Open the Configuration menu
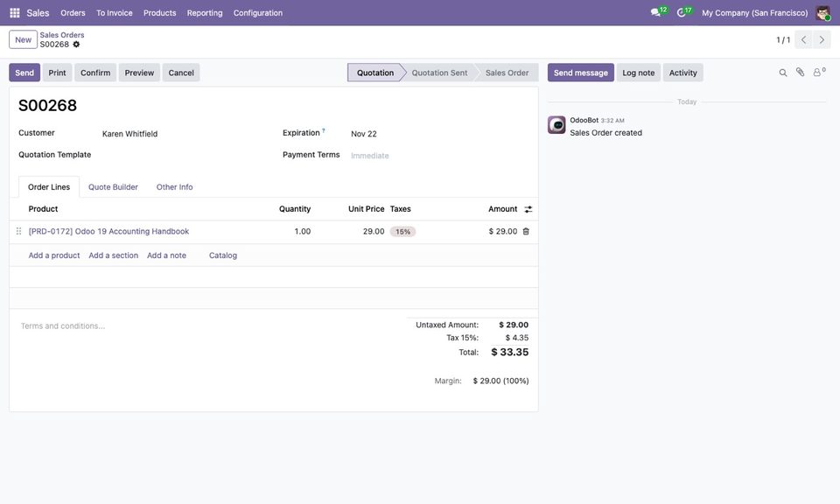Image resolution: width=840 pixels, height=504 pixels. (257, 13)
